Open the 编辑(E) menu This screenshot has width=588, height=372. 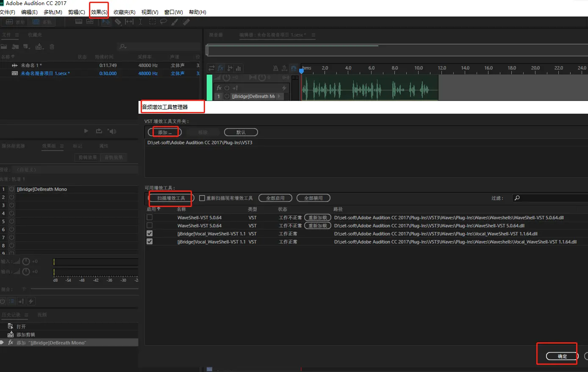coord(29,12)
